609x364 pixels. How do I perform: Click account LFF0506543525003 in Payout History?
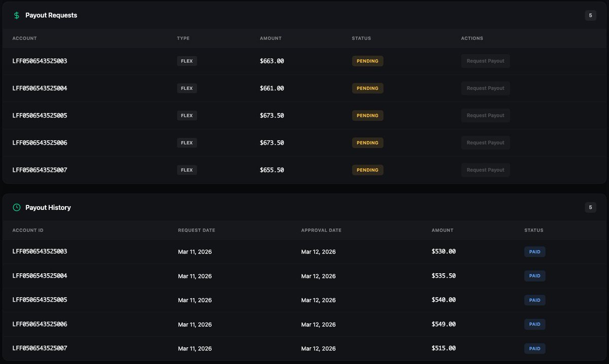coord(40,251)
